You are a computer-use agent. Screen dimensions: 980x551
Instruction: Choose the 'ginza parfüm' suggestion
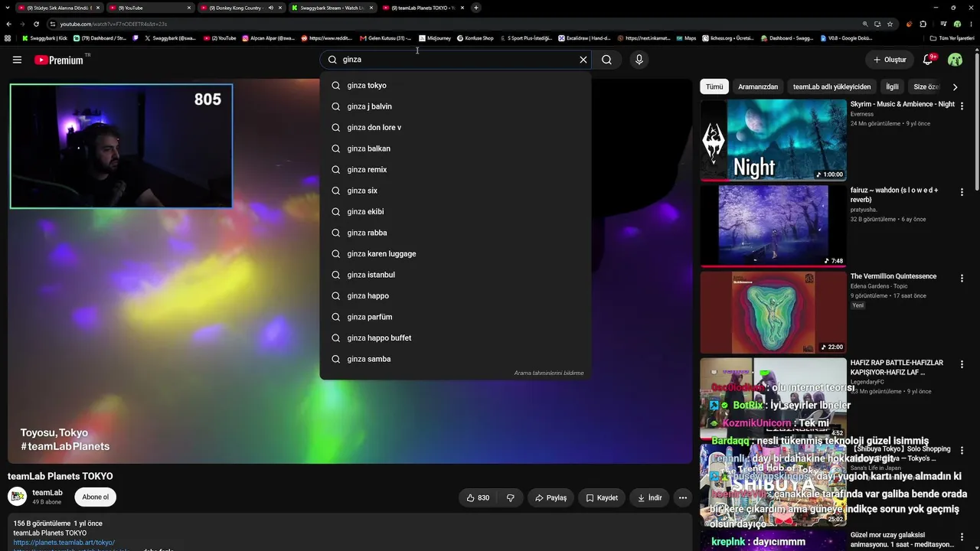tap(456, 317)
